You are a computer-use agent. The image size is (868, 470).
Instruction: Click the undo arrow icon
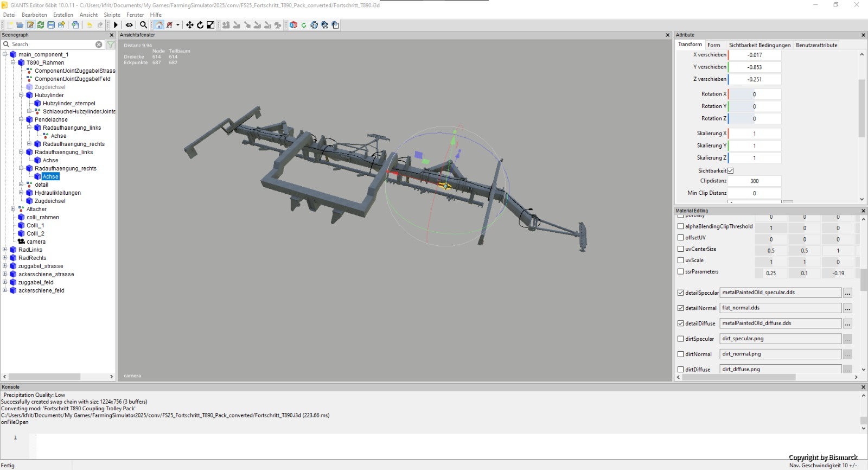pyautogui.click(x=90, y=25)
